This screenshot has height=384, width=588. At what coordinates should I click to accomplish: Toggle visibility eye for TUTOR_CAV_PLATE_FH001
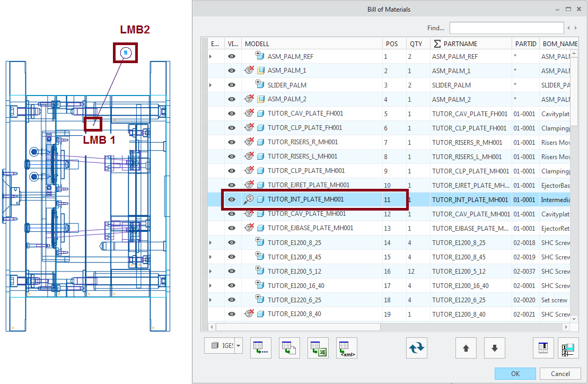(232, 114)
